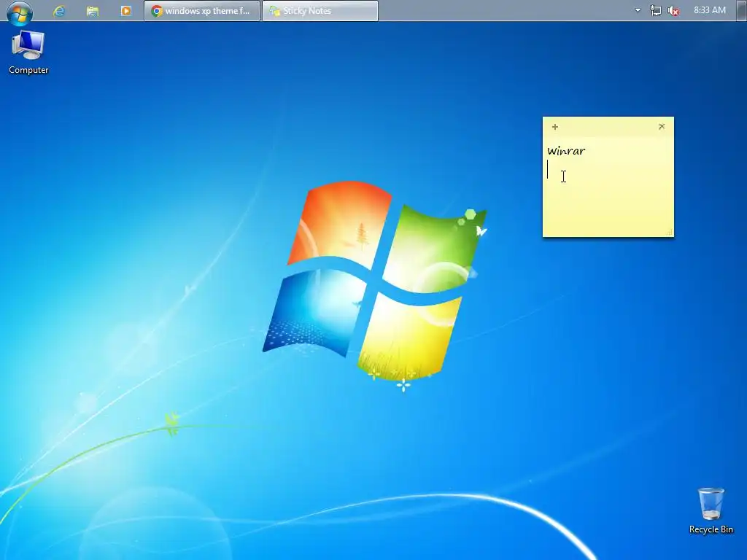The height and width of the screenshot is (560, 747).
Task: Open the network status tray icon
Action: [x=656, y=10]
